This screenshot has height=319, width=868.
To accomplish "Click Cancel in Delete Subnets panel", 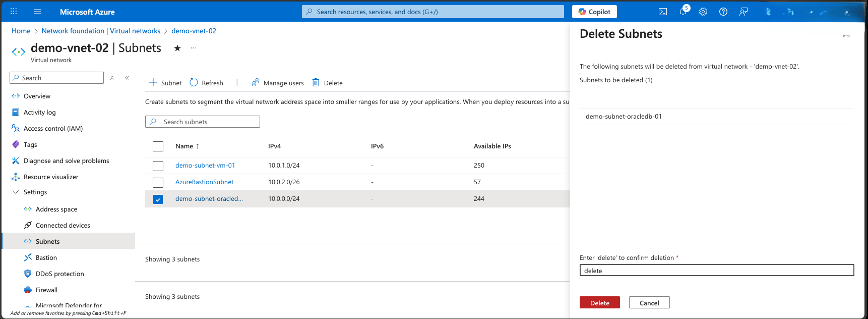I will (x=649, y=303).
